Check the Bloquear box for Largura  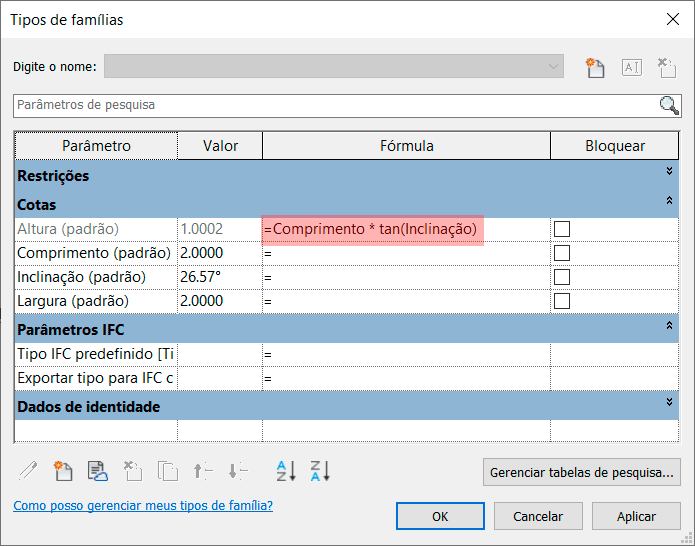click(x=562, y=300)
